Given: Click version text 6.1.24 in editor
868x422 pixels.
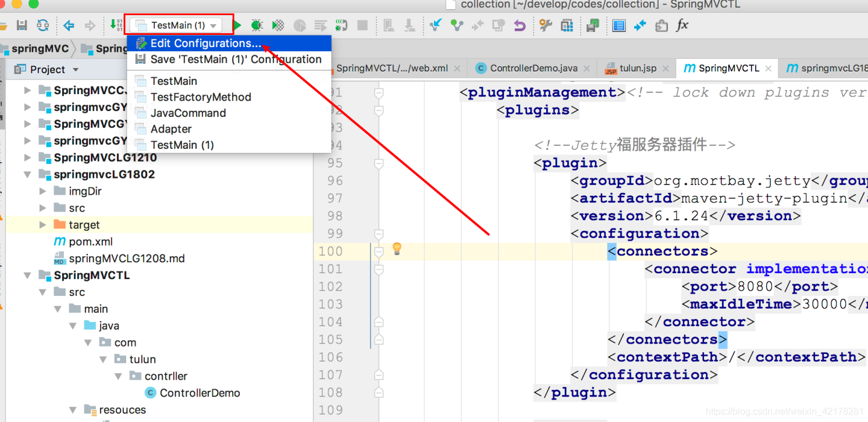Looking at the screenshot, I should (681, 216).
